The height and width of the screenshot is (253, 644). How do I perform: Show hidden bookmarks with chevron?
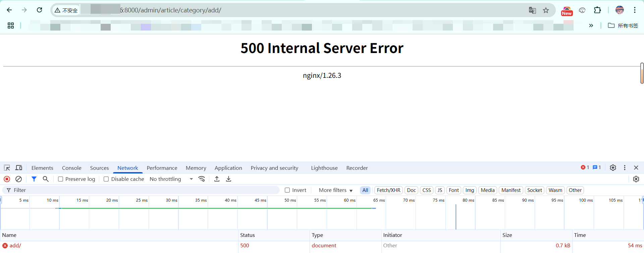click(x=591, y=26)
